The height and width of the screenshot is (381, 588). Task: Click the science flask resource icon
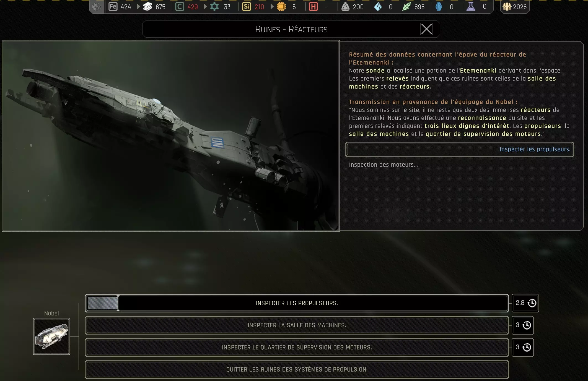click(x=471, y=7)
